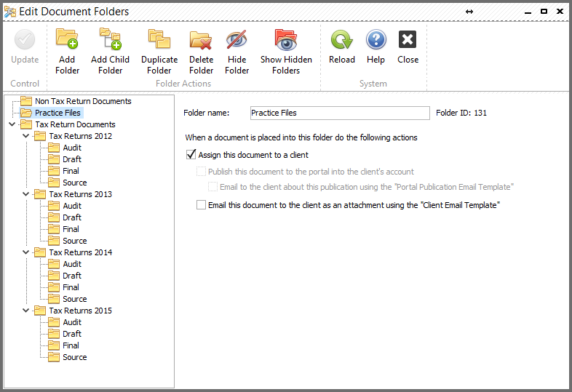
Task: Uncheck Assign this document to a client
Action: 191,155
